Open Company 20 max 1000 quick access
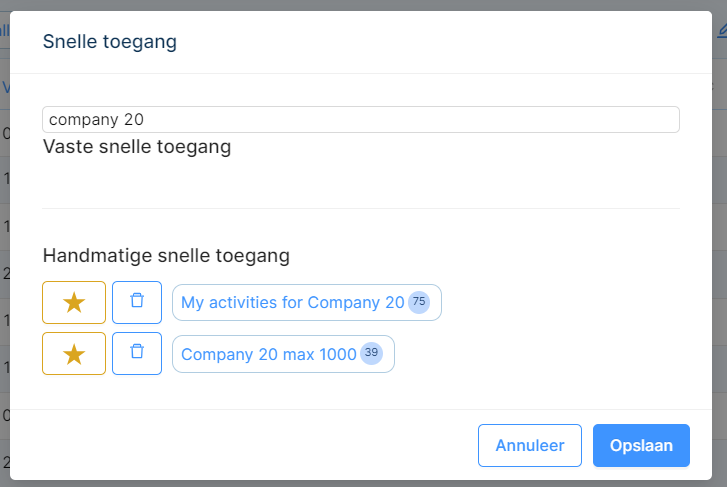The image size is (727, 487). pos(283,354)
